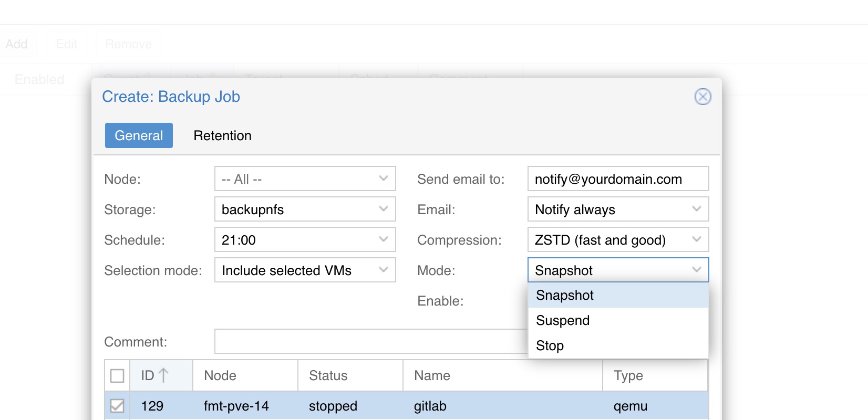The width and height of the screenshot is (868, 420).
Task: Expand the Selection mode dropdown
Action: 384,270
